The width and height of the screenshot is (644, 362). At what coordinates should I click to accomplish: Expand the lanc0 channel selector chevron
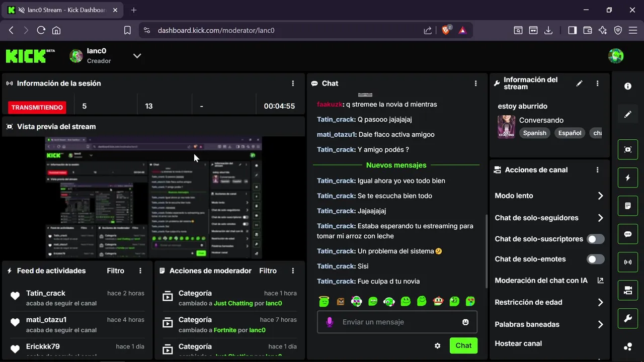tap(137, 56)
